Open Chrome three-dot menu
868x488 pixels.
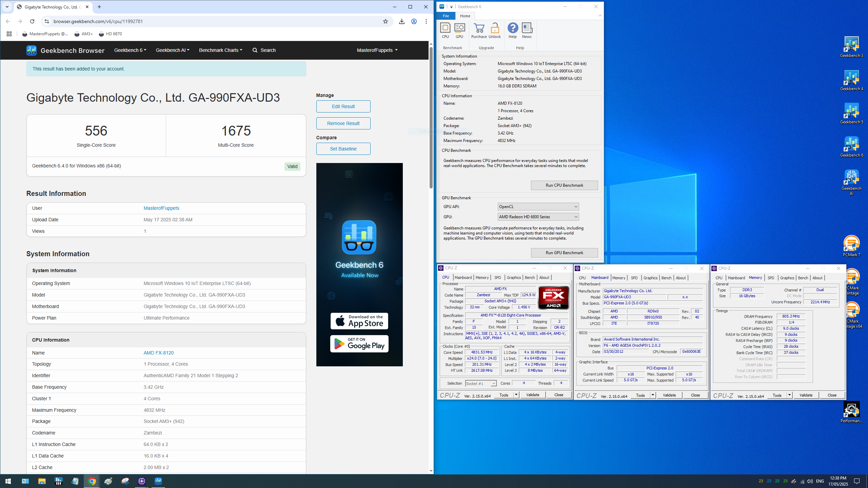(426, 21)
